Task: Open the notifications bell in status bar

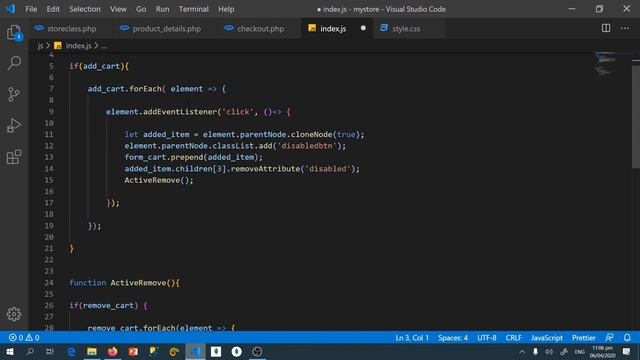Action: [x=627, y=338]
